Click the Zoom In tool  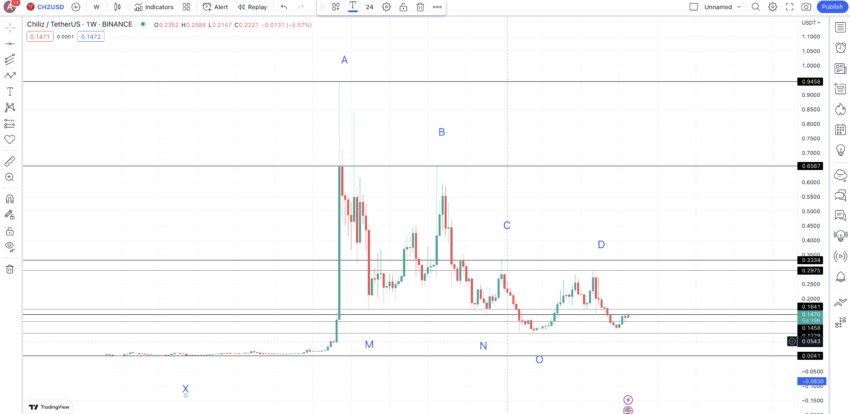point(10,177)
